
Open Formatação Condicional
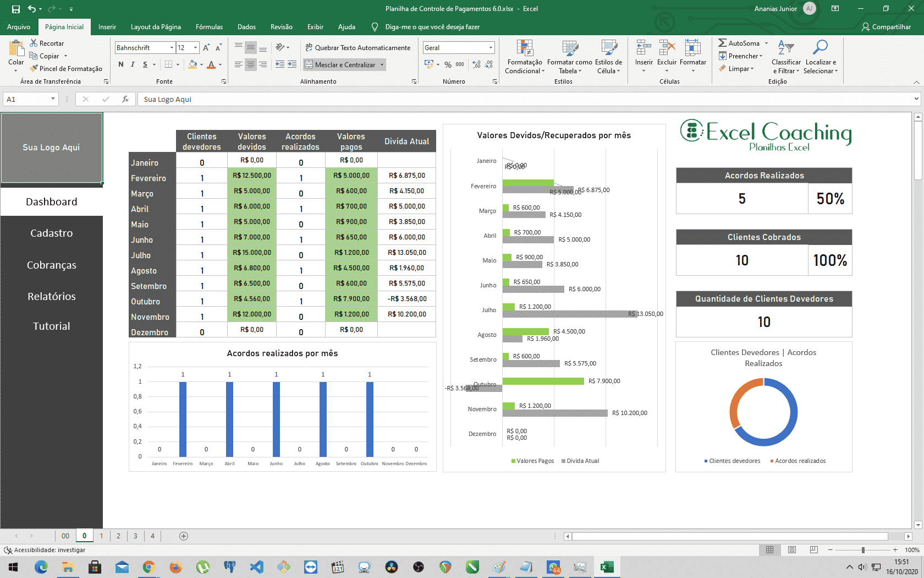coord(525,57)
